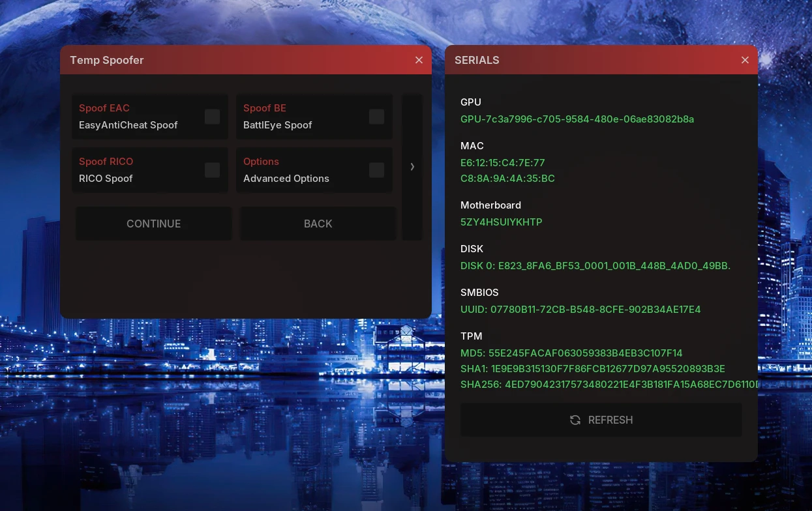Click the TPM section label
Image resolution: width=812 pixels, height=511 pixels.
472,336
